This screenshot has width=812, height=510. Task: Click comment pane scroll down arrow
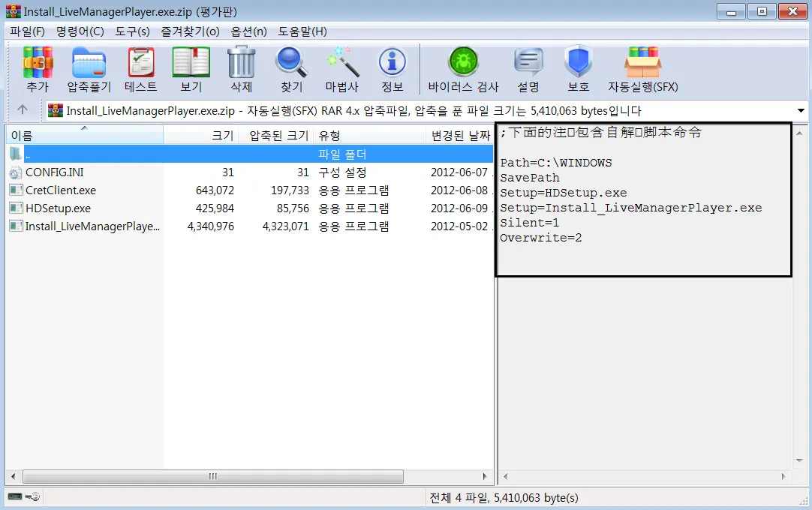799,460
